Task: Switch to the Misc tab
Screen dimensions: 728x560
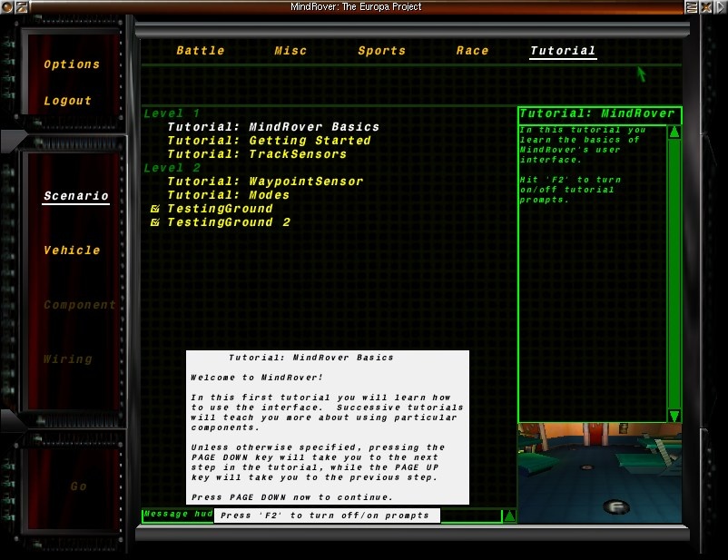Action: tap(290, 51)
